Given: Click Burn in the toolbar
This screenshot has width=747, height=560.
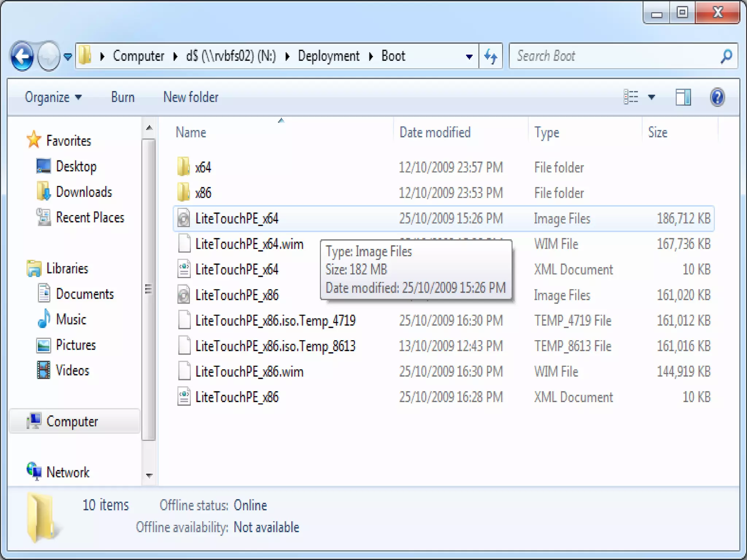Looking at the screenshot, I should tap(123, 97).
